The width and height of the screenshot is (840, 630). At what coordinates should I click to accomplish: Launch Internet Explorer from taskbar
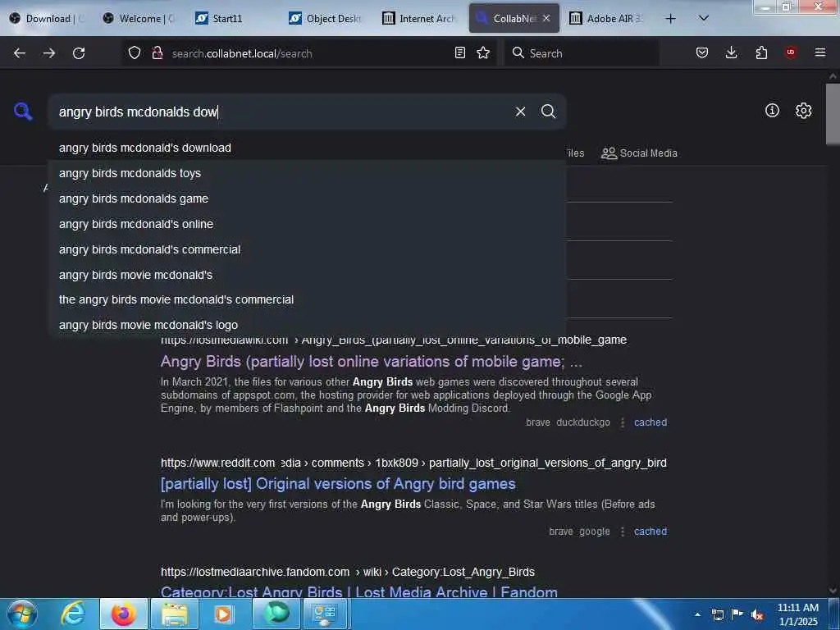73,614
